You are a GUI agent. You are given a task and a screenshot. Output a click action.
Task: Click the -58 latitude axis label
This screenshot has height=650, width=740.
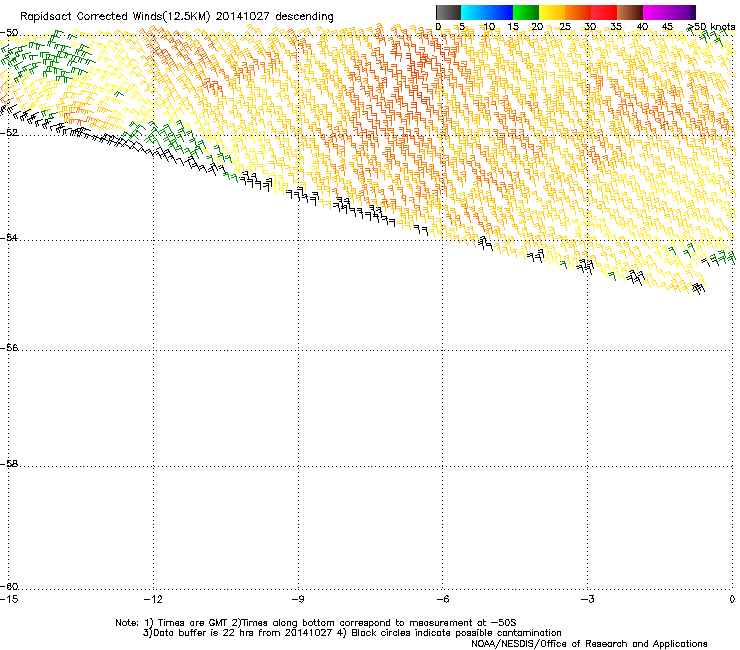pyautogui.click(x=9, y=464)
